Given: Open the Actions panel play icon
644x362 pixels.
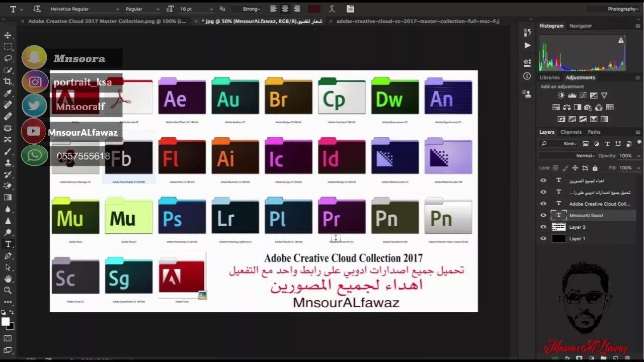Looking at the screenshot, I should point(527,45).
